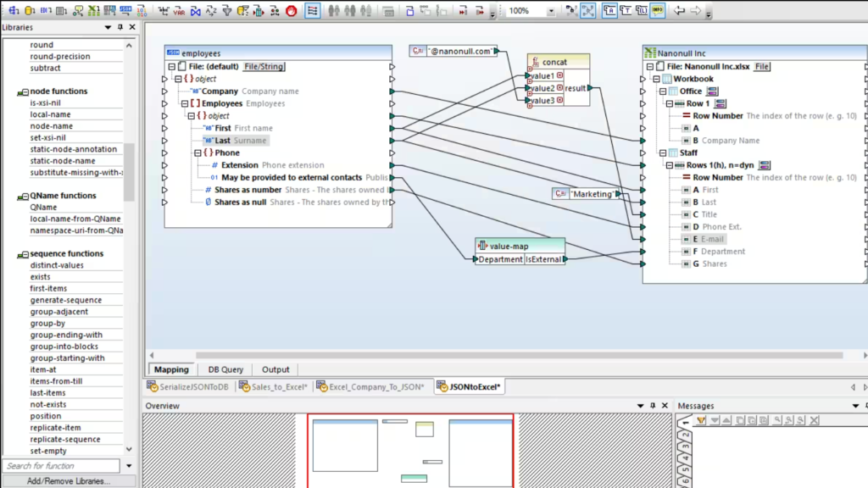The width and height of the screenshot is (868, 488).
Task: Click the Insert Database icon in toolbar
Action: [29, 11]
